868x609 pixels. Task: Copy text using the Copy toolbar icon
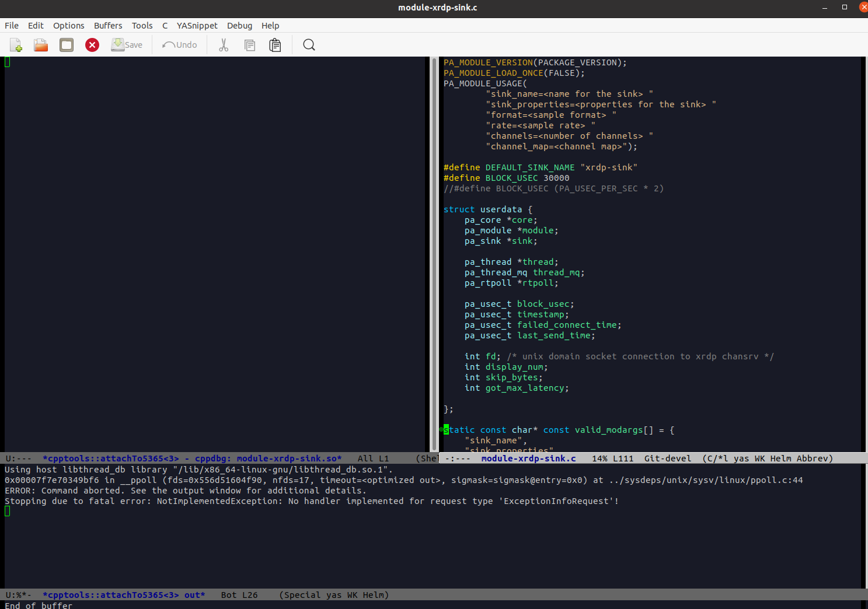pos(249,45)
